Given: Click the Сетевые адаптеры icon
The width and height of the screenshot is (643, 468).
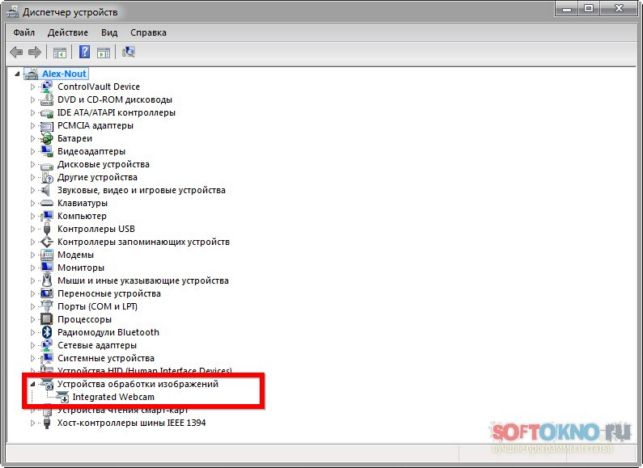Looking at the screenshot, I should (47, 345).
